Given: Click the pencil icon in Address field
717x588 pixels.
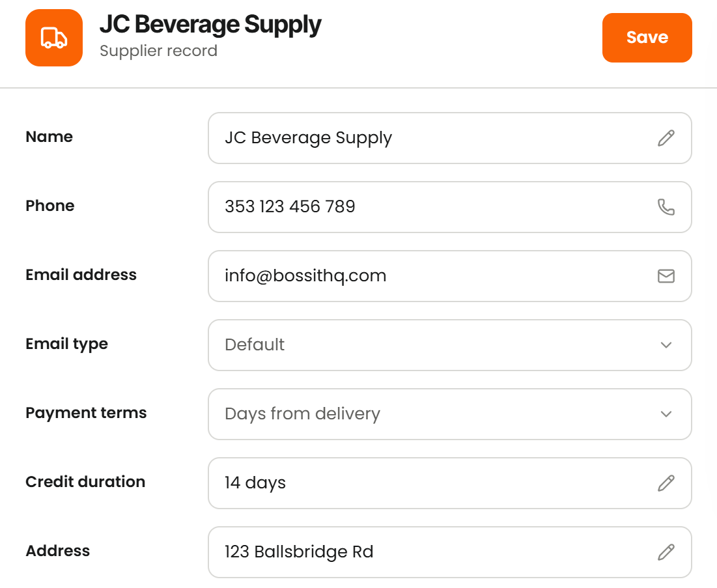Looking at the screenshot, I should tap(666, 552).
